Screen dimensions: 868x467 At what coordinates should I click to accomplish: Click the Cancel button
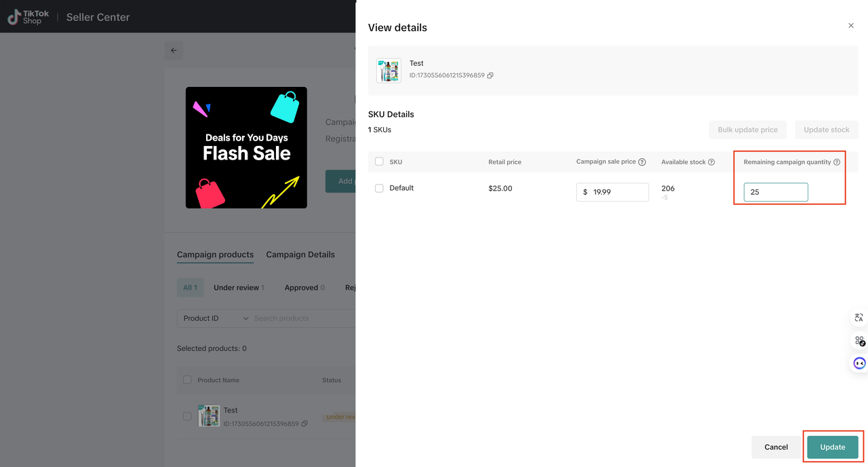click(776, 447)
